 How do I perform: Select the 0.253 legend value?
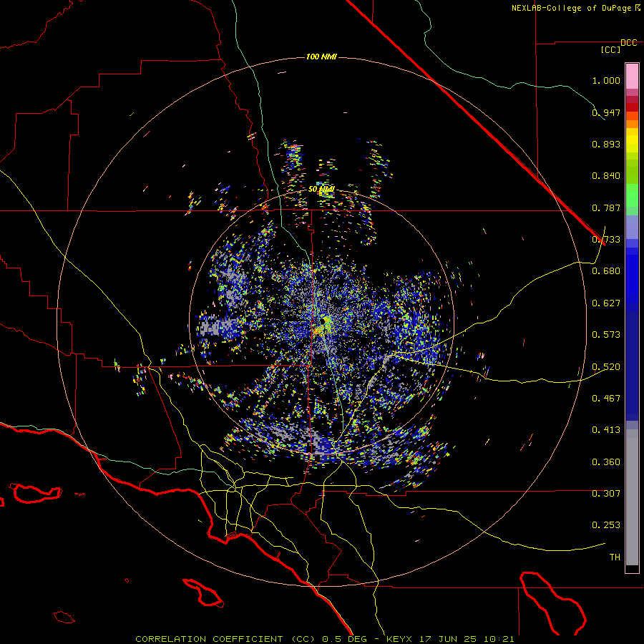click(606, 525)
